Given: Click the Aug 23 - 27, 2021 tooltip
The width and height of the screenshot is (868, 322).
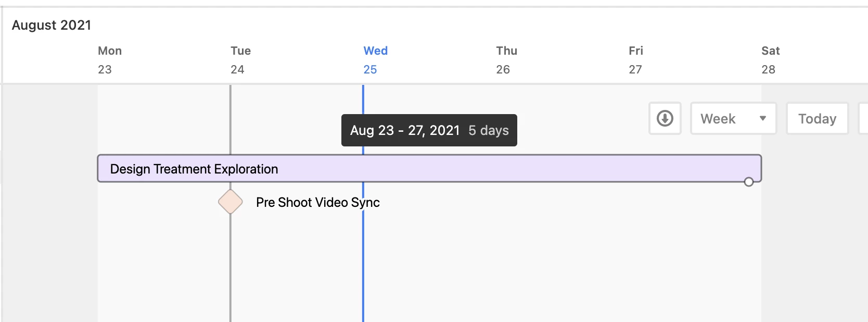Looking at the screenshot, I should (x=429, y=130).
